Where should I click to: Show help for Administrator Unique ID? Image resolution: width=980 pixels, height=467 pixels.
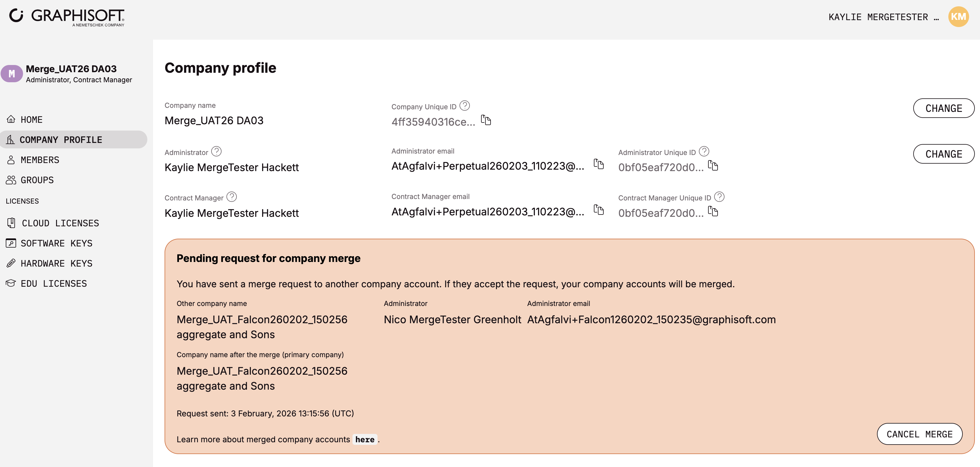coord(704,151)
